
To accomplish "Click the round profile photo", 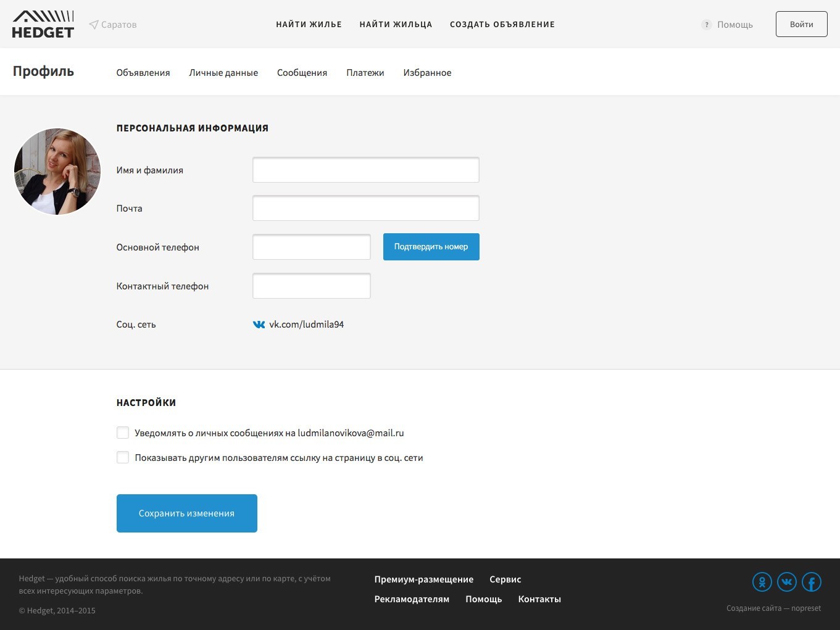I will [x=57, y=172].
